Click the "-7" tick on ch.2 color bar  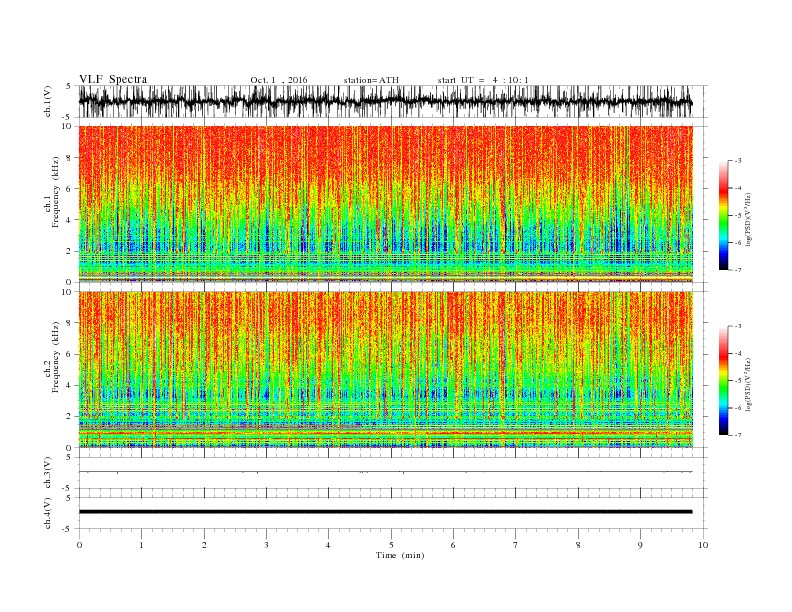click(737, 435)
